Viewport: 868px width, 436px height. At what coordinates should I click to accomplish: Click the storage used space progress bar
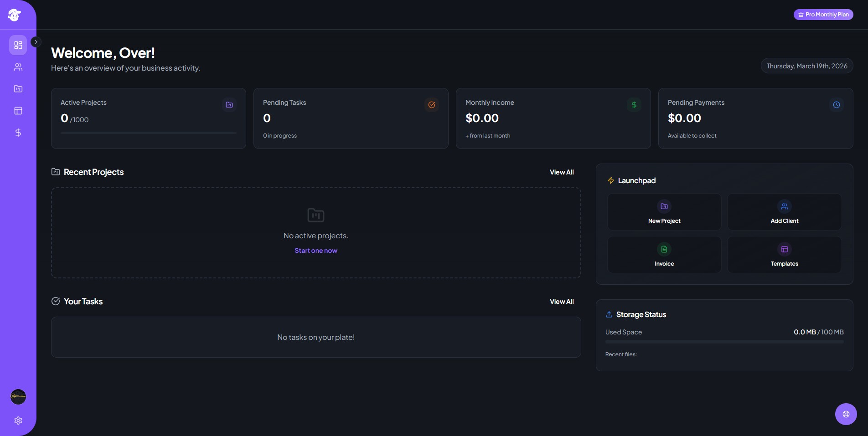724,342
